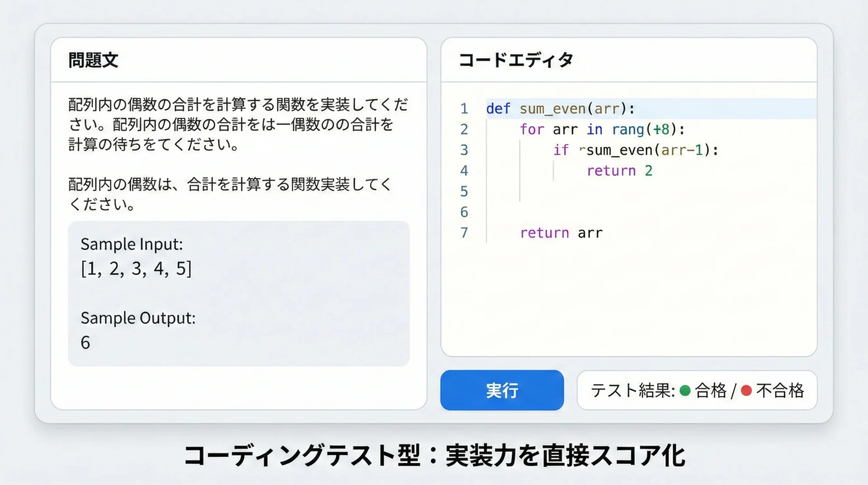Image resolution: width=868 pixels, height=485 pixels.
Task: Click the first problem description paragraph
Action: pyautogui.click(x=238, y=124)
